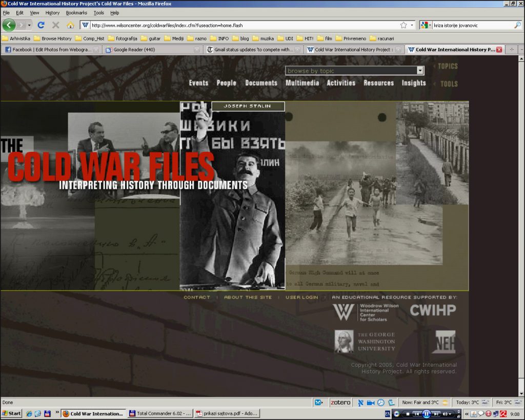Image resolution: width=525 pixels, height=420 pixels.
Task: Open the Arhivistika bookmarks folder
Action: 16,38
